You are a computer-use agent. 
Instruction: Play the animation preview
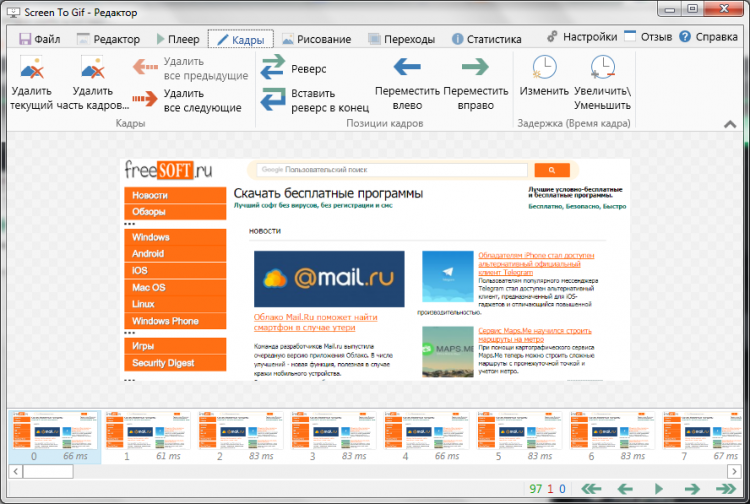659,489
